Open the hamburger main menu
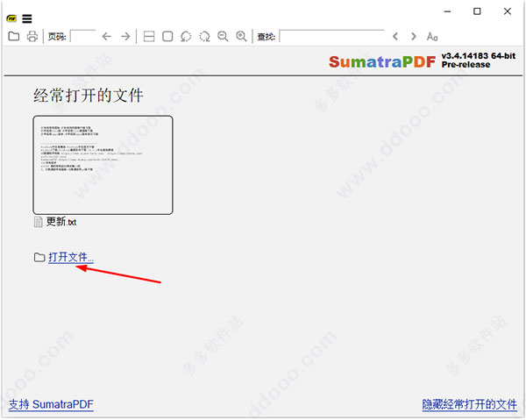 [27, 18]
